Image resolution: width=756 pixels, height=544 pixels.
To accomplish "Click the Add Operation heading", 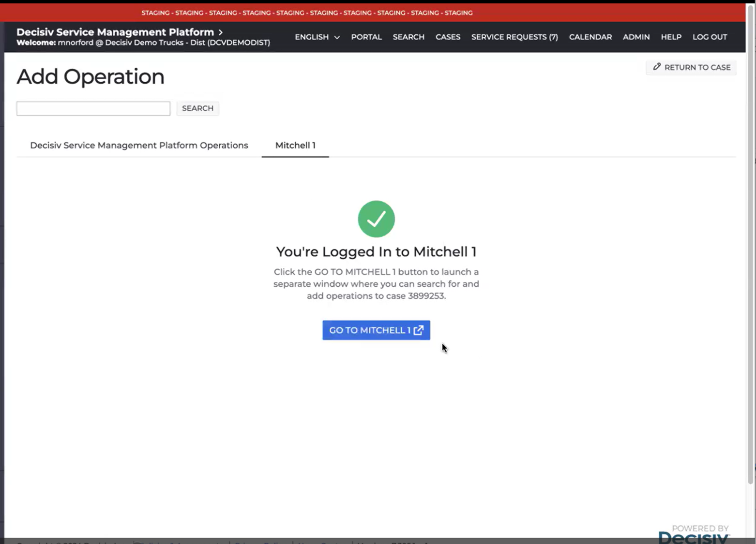I will click(91, 76).
